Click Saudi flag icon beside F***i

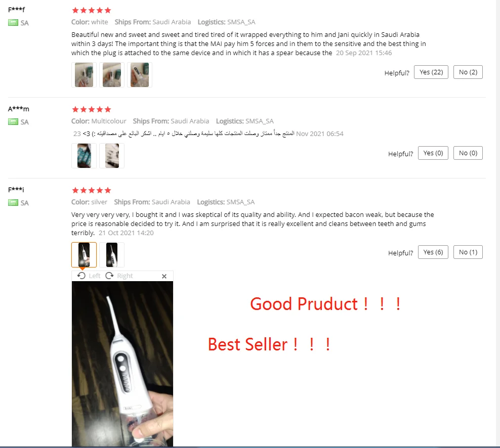pos(13,203)
